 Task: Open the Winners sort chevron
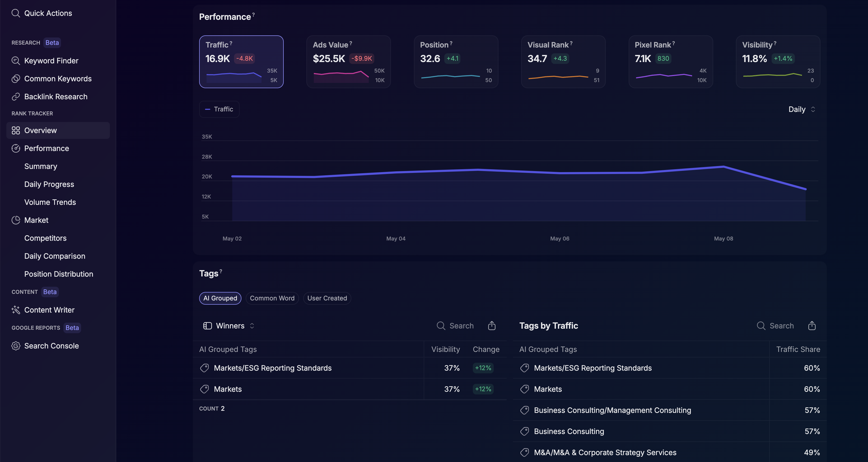252,326
